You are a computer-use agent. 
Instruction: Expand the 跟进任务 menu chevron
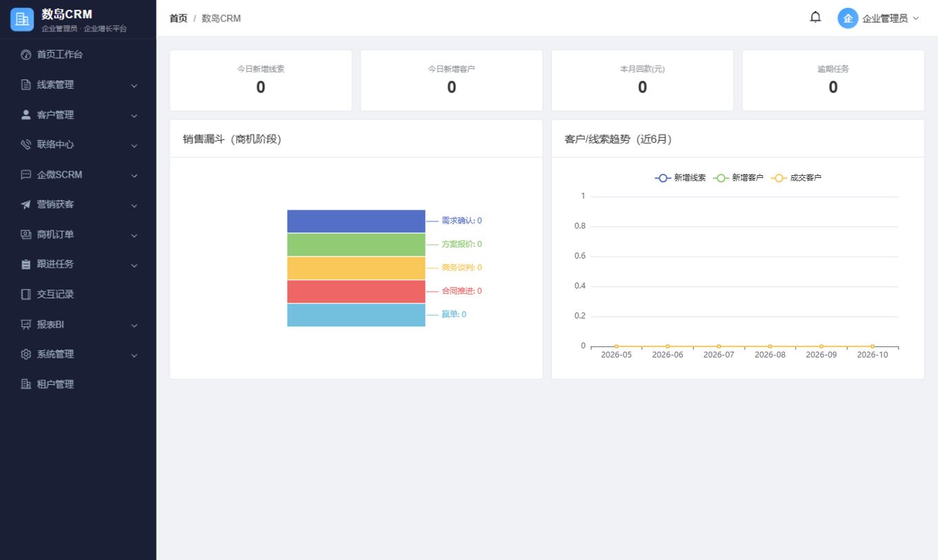[134, 265]
